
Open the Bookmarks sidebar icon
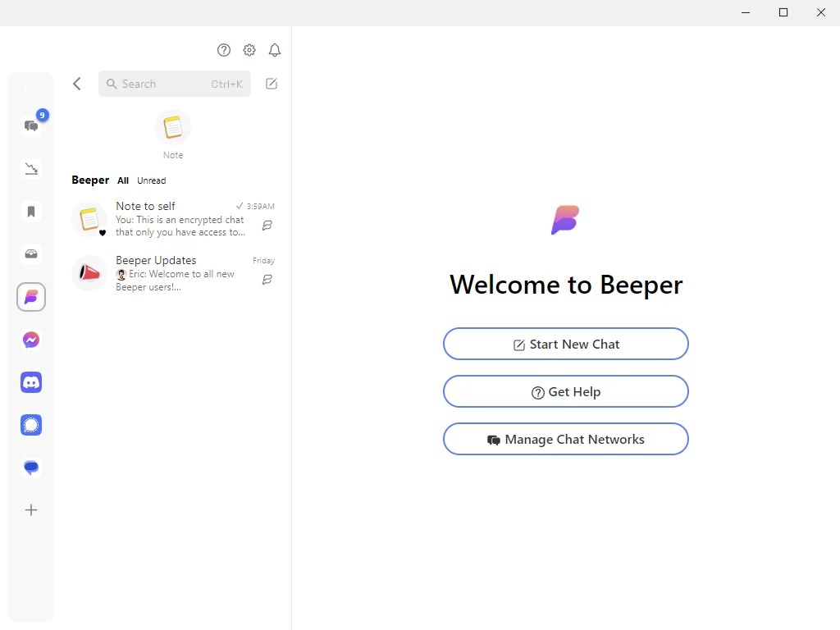[x=31, y=212]
